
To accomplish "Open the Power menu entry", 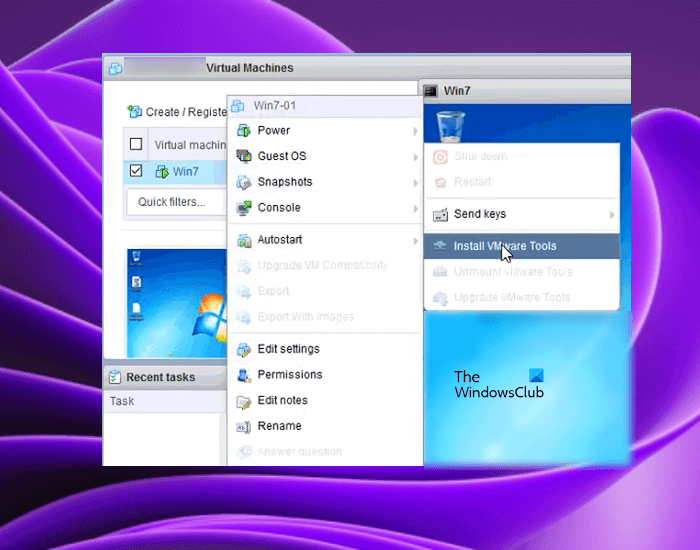I will (325, 131).
